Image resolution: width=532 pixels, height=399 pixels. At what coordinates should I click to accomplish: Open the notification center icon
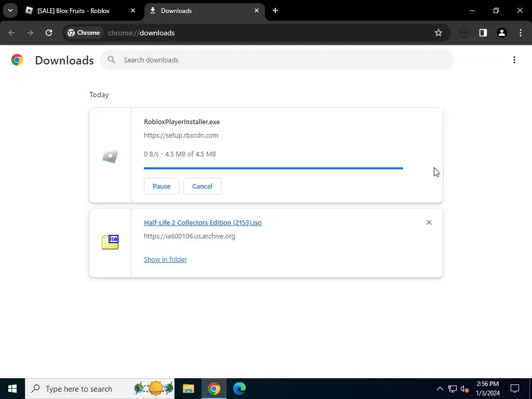tap(515, 389)
